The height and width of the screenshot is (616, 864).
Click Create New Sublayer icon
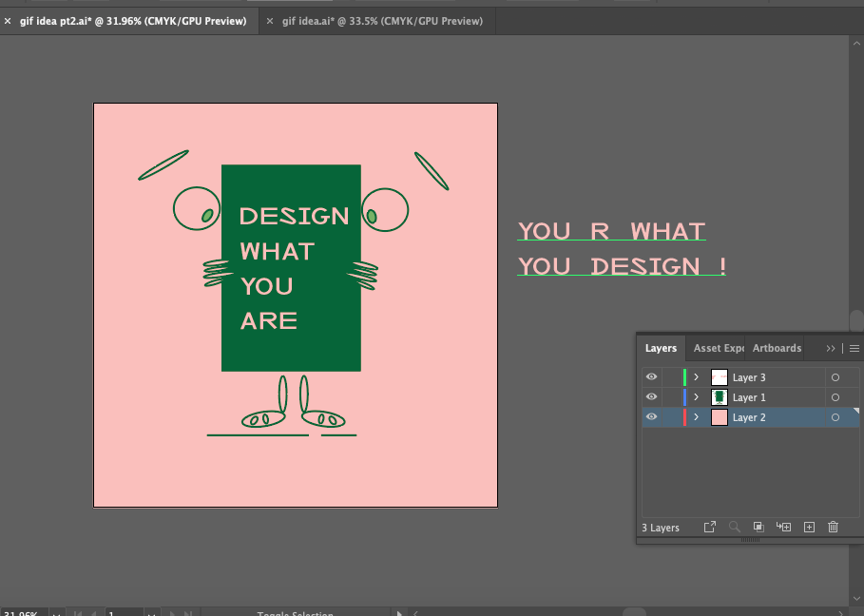[x=783, y=527]
